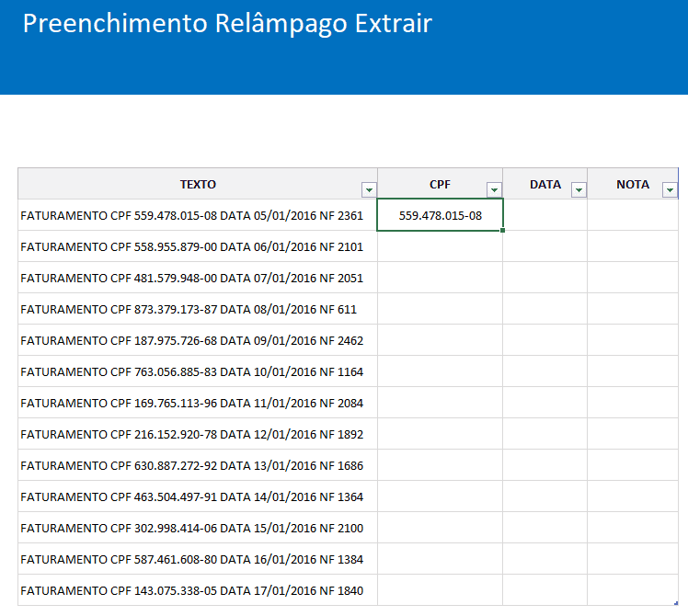The width and height of the screenshot is (688, 616).
Task: Select the NOTA header cell
Action: 633,184
